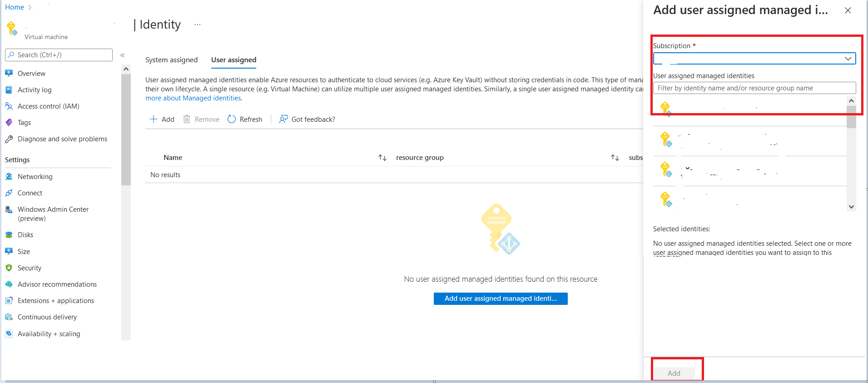868x383 pixels.
Task: Click the Filter by identity name field
Action: [754, 88]
